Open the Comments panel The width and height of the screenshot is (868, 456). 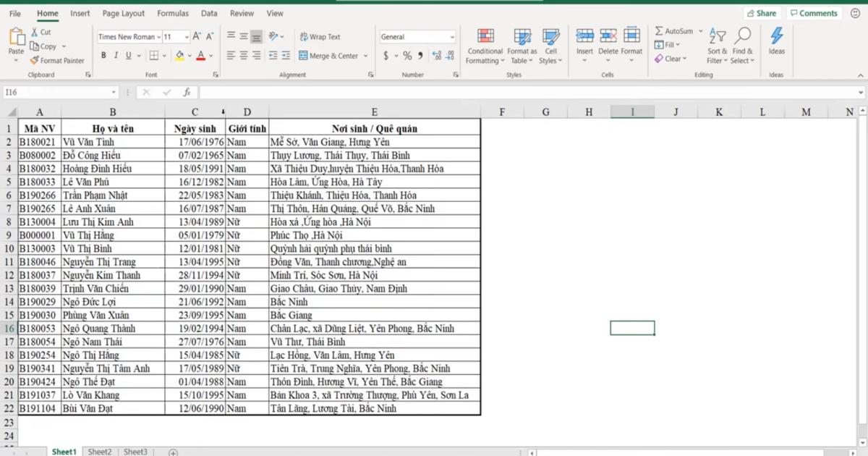[813, 12]
